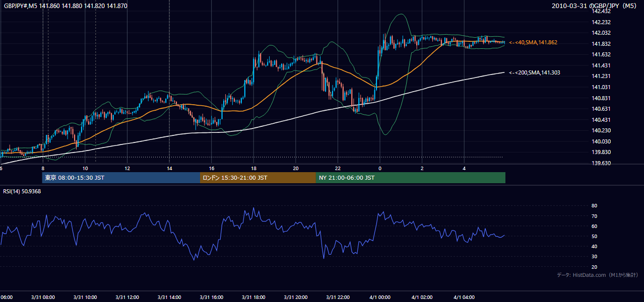Image resolution: width=644 pixels, height=302 pixels.
Task: Click the 3/31 12:00 time label
Action: (x=127, y=297)
